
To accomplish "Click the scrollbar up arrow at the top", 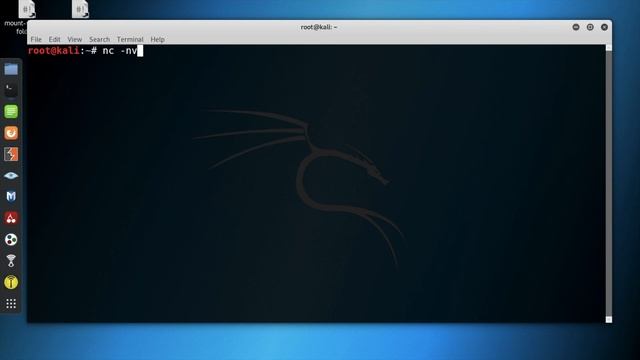I will click(609, 48).
